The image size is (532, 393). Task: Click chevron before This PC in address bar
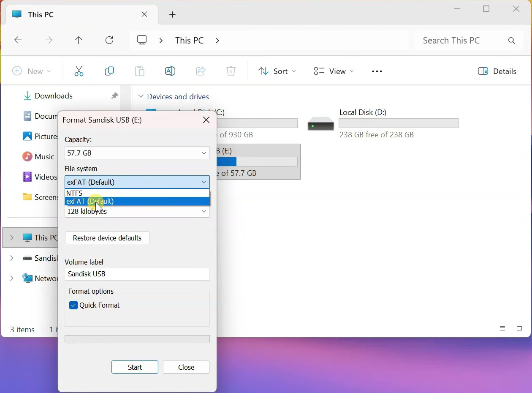coord(161,41)
